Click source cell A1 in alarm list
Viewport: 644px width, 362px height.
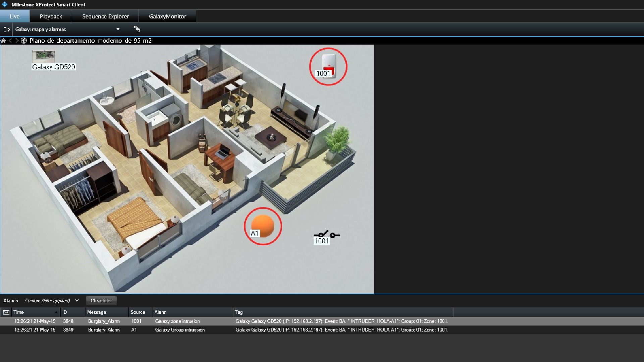coord(134,330)
